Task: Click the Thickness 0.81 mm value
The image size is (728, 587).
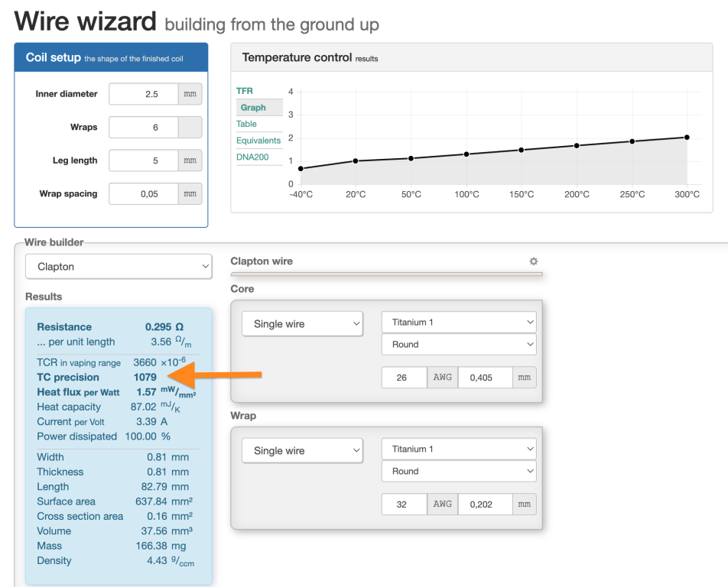Action: pos(167,472)
